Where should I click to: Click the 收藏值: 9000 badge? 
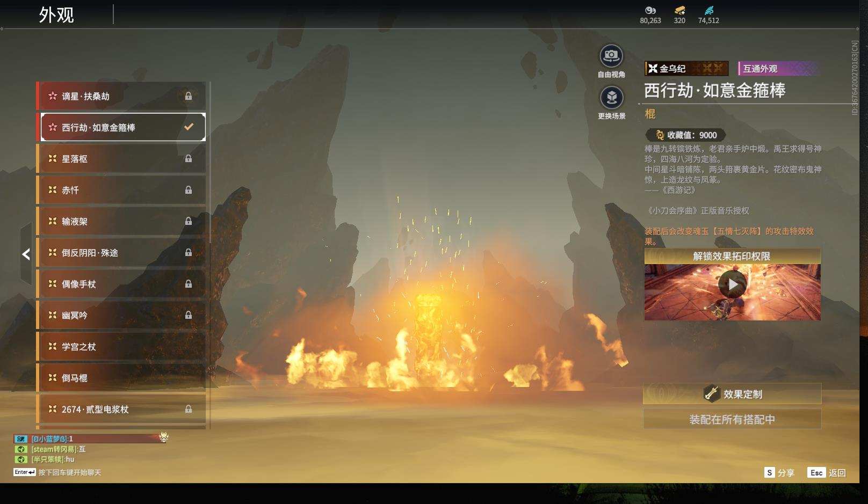(685, 135)
